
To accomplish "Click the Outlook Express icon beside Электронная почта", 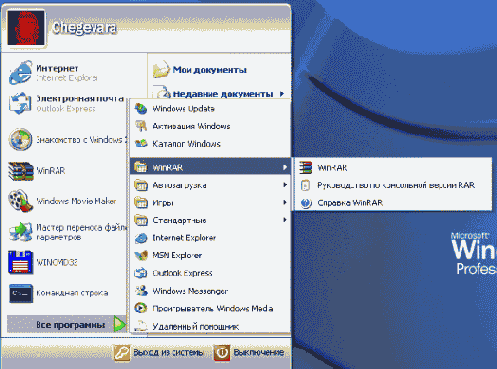I will [21, 103].
